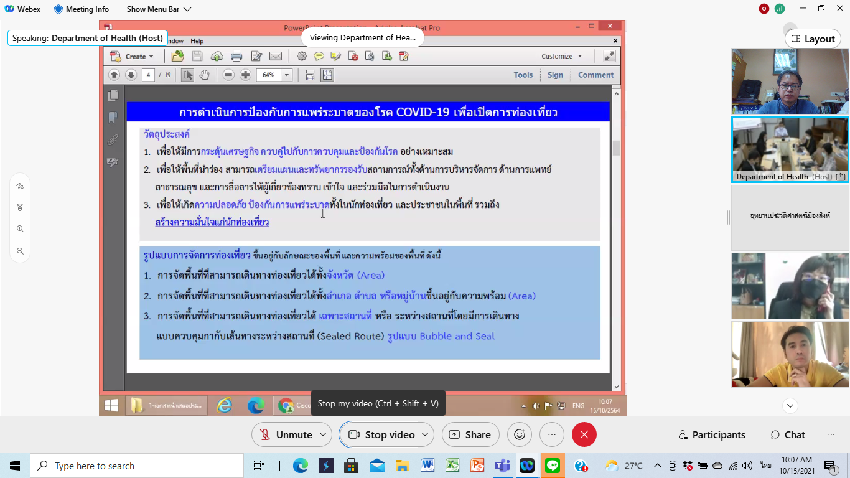Image resolution: width=850 pixels, height=478 pixels.
Task: Click the red leave meeting button
Action: point(584,435)
